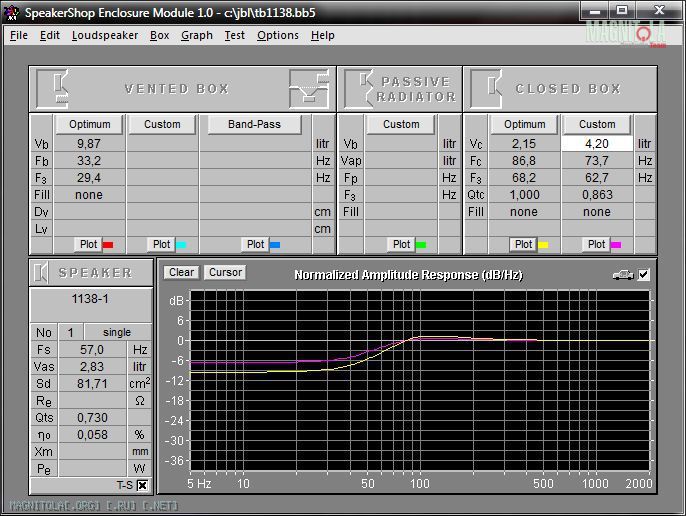Click the yellow closed box color swatch

543,245
